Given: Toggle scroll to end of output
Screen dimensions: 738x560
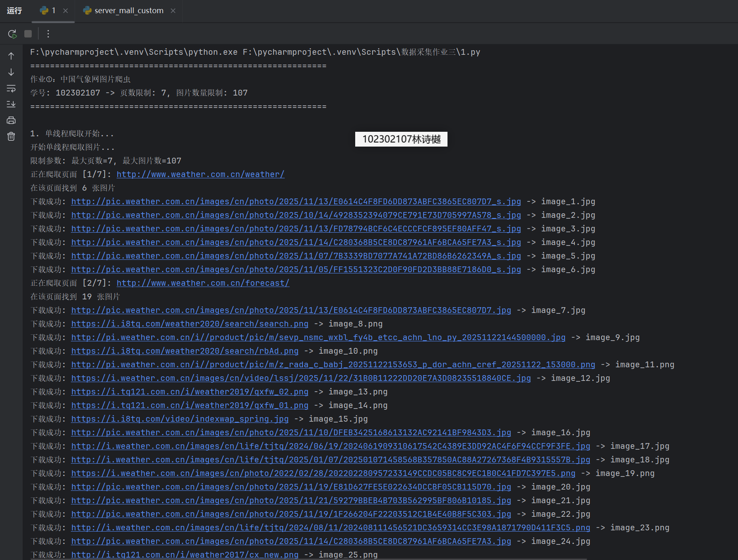Looking at the screenshot, I should click(11, 104).
